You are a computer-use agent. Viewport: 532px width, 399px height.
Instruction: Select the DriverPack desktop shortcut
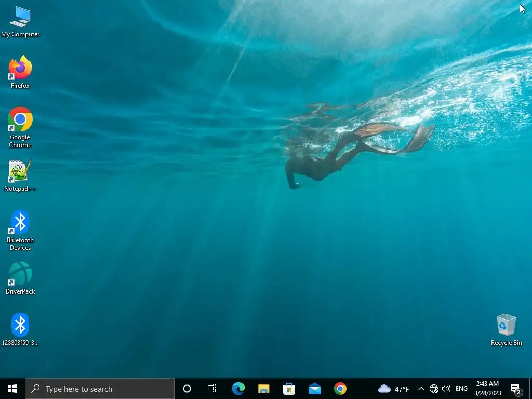[20, 278]
